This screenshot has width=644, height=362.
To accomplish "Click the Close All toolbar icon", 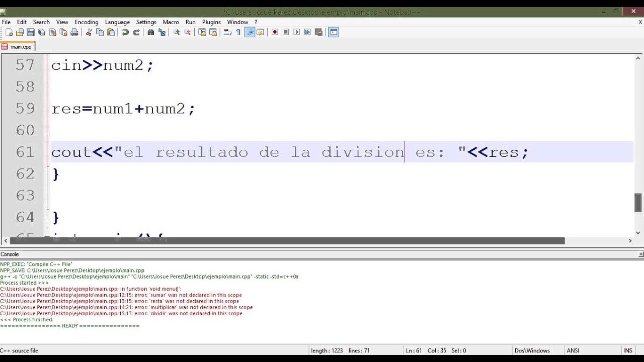I will coord(63,32).
